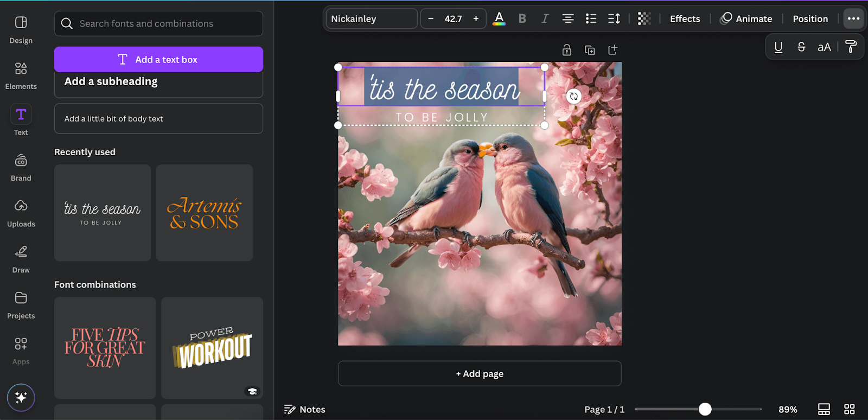Screen dimensions: 868x420
Task: Open the Projects panel
Action: tap(21, 305)
